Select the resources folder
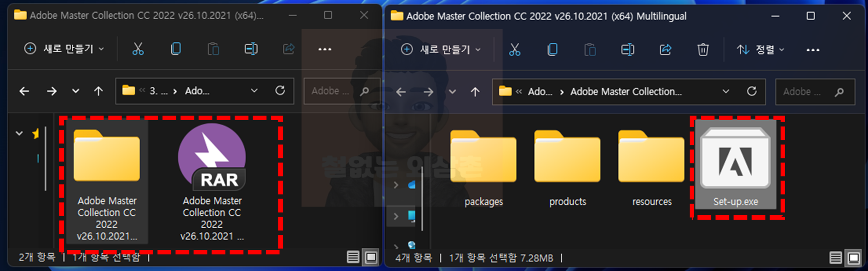 click(652, 168)
